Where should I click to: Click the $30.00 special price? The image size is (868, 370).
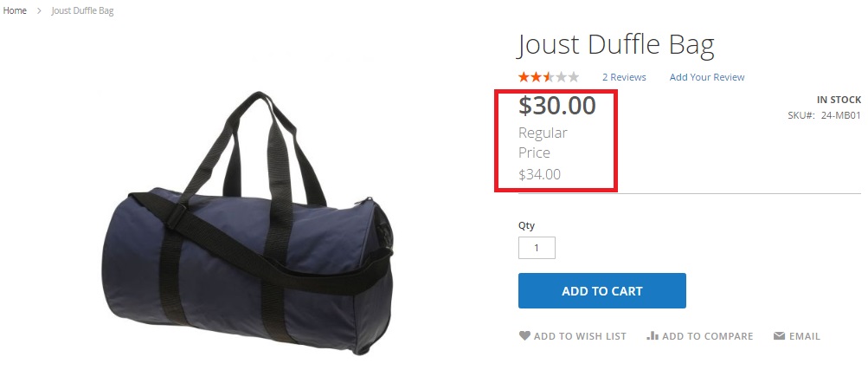pos(557,105)
